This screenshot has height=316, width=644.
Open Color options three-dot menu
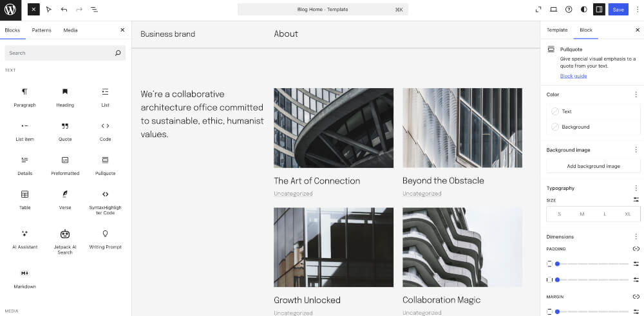pos(636,95)
